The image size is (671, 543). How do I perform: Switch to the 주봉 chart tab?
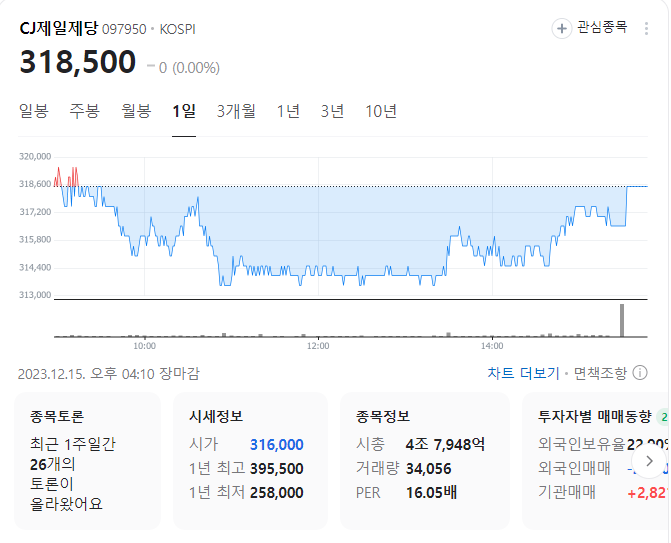(85, 111)
